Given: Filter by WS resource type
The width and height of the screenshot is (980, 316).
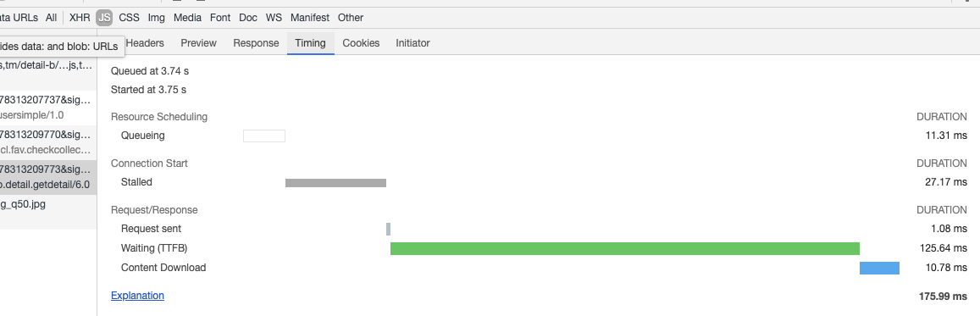Looking at the screenshot, I should [x=274, y=18].
